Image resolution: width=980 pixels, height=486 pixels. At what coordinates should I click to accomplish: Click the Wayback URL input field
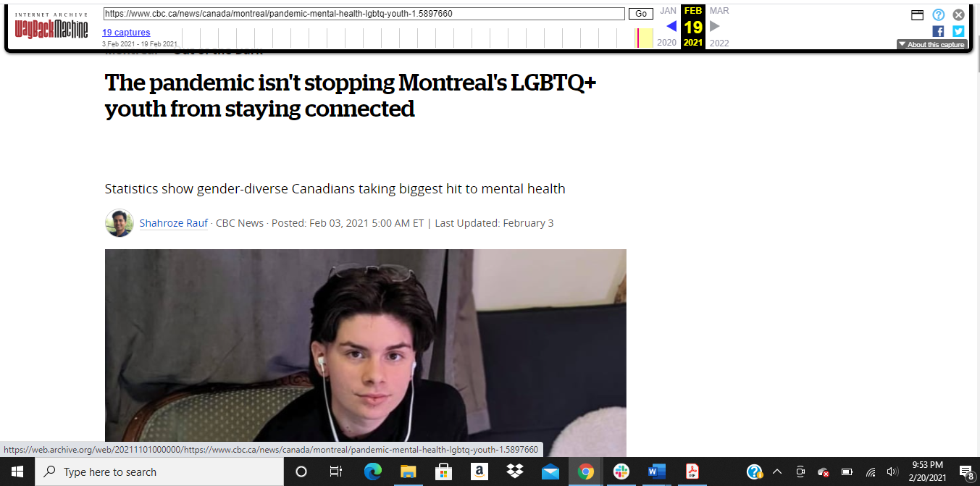(364, 14)
